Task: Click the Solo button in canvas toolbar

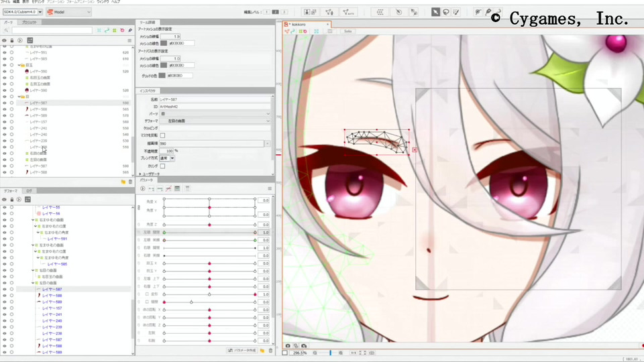Action: (x=348, y=32)
